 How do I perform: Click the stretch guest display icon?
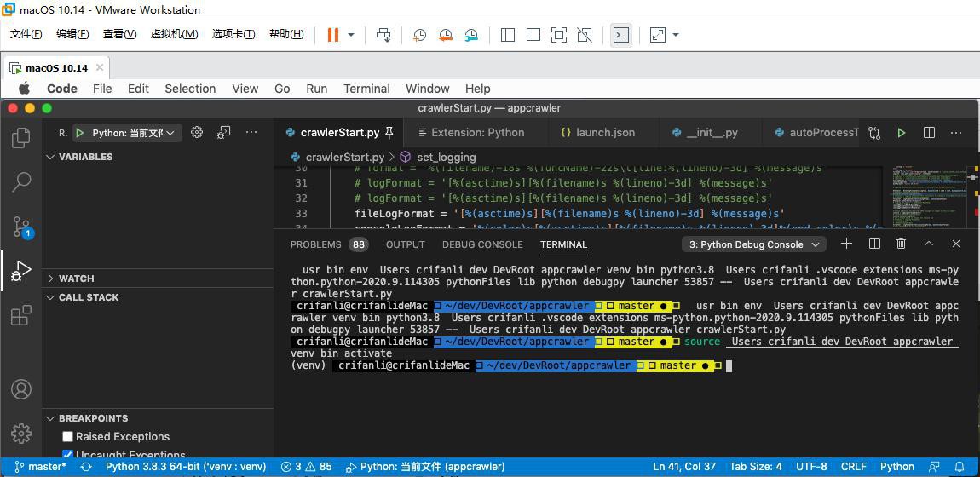pos(658,35)
